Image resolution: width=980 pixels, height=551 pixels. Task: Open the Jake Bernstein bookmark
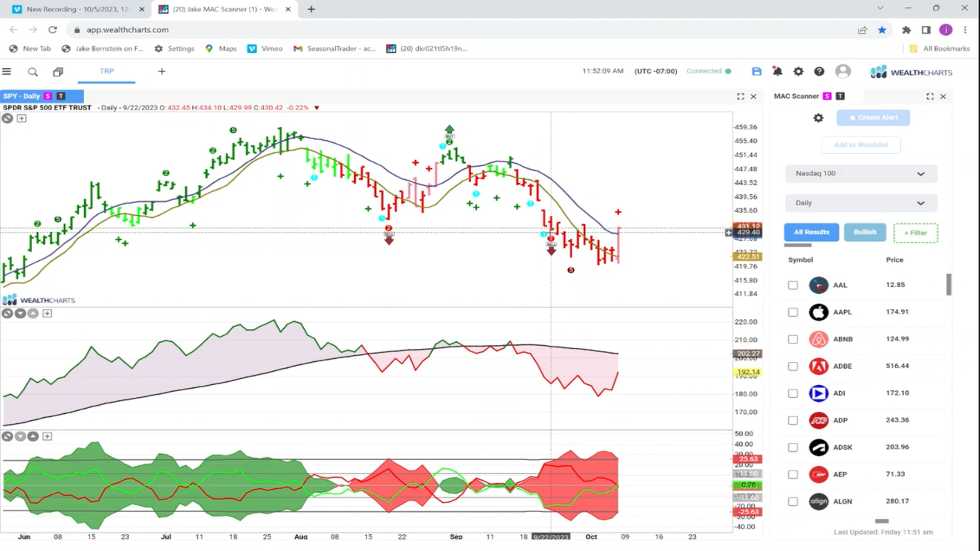coord(103,48)
